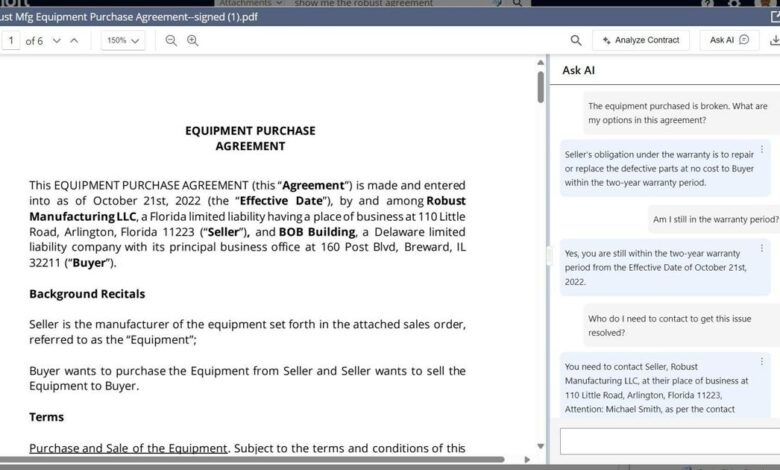Click the Ask AI message input box

[670, 441]
